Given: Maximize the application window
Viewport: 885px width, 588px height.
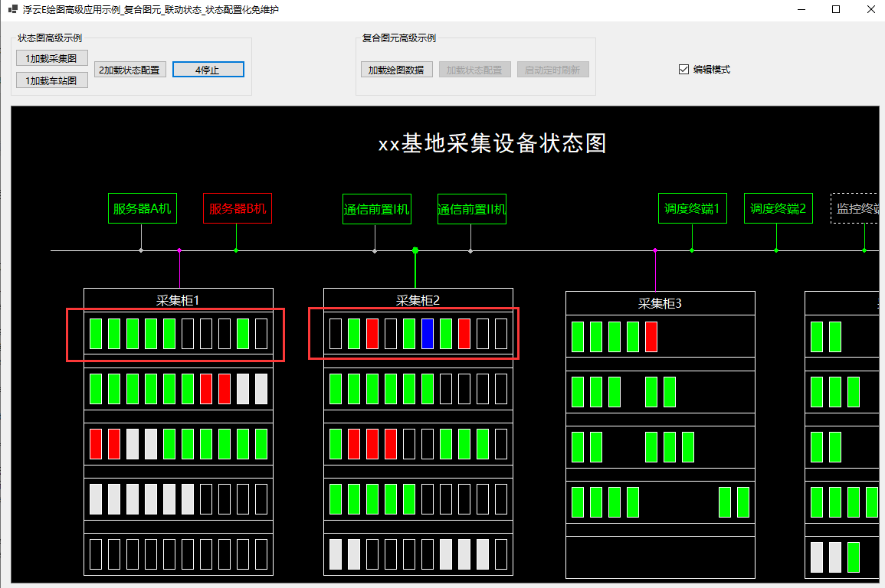Looking at the screenshot, I should pyautogui.click(x=836, y=10).
